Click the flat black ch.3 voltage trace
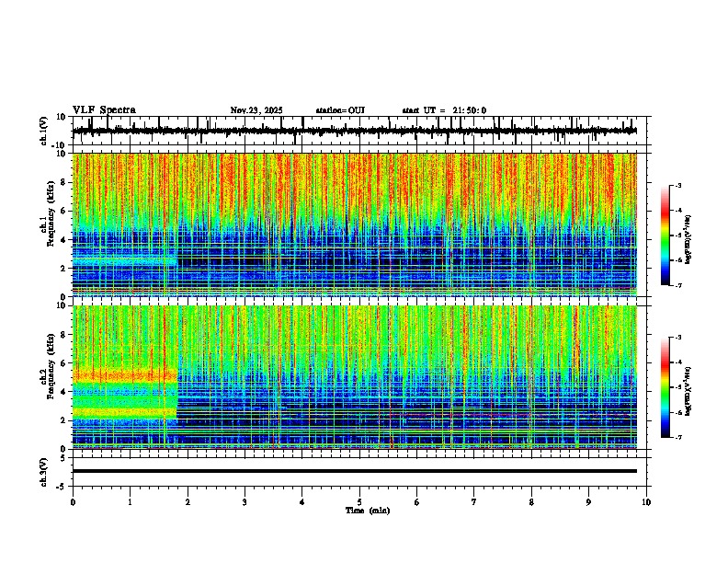Screen dimensions: 728x563 tap(355, 471)
